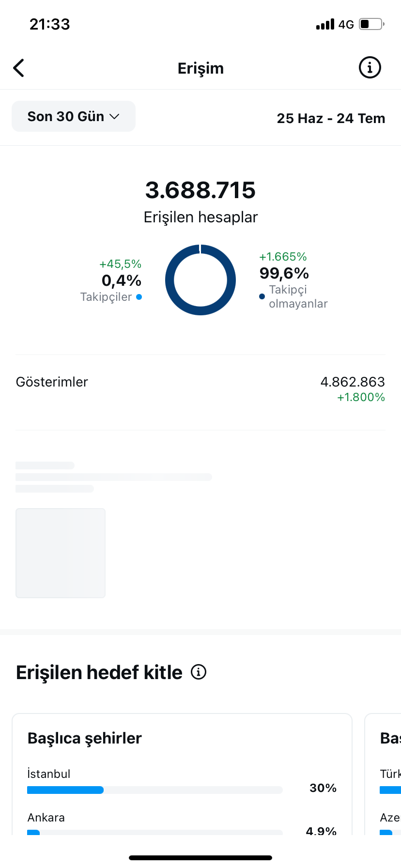Tap the loading placeholder thumbnail
Image resolution: width=401 pixels, height=868 pixels.
point(61,553)
